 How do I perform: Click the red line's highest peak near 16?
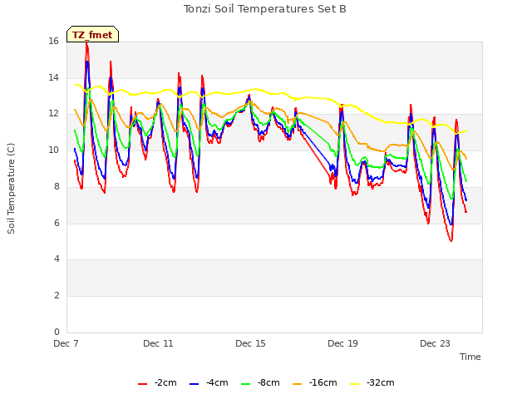pos(86,43)
